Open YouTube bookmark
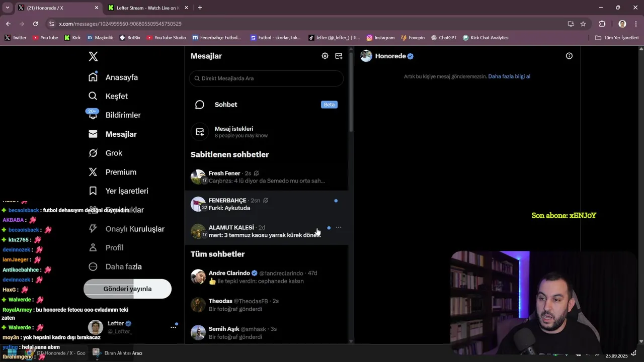This screenshot has height=362, width=644. [45, 38]
